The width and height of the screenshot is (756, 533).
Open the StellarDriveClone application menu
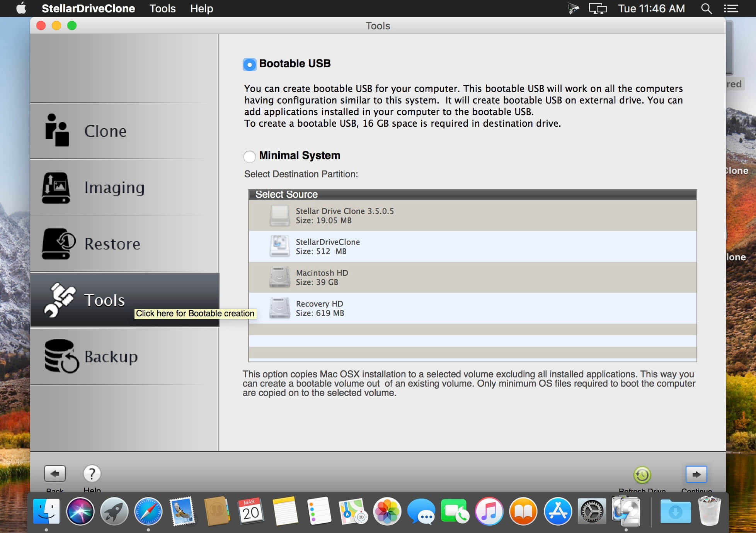pos(88,8)
